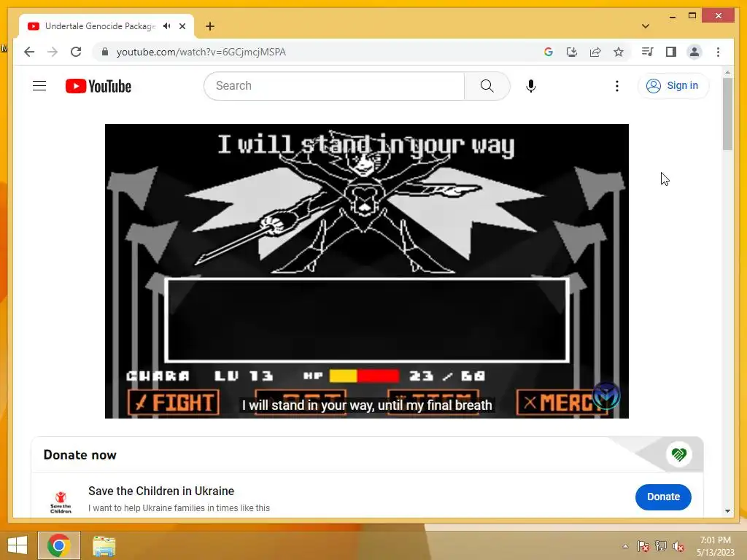Open the media control icon in the toolbar

647,52
